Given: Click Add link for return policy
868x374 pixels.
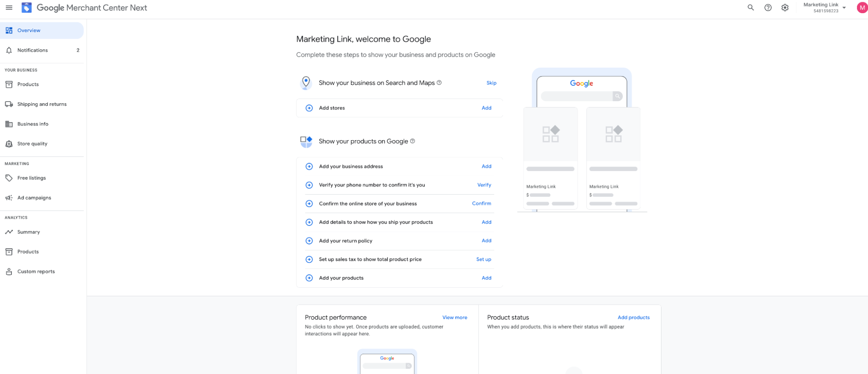Looking at the screenshot, I should [x=486, y=241].
